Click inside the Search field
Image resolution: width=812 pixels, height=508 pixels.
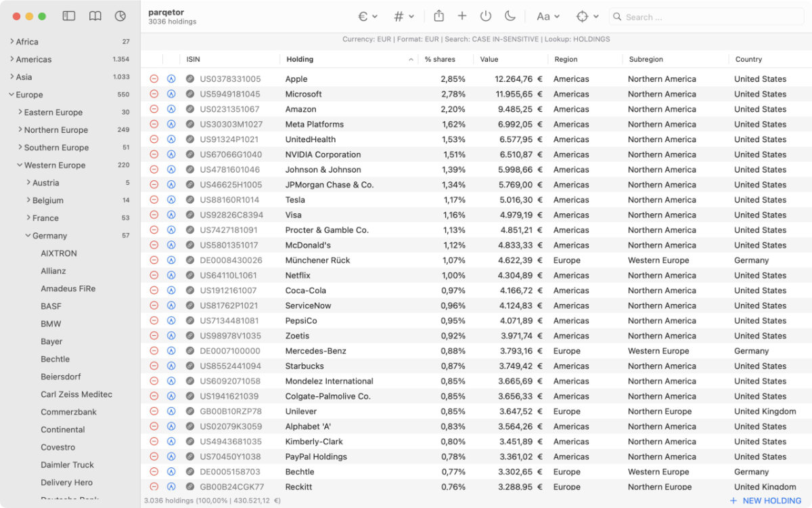coord(677,17)
